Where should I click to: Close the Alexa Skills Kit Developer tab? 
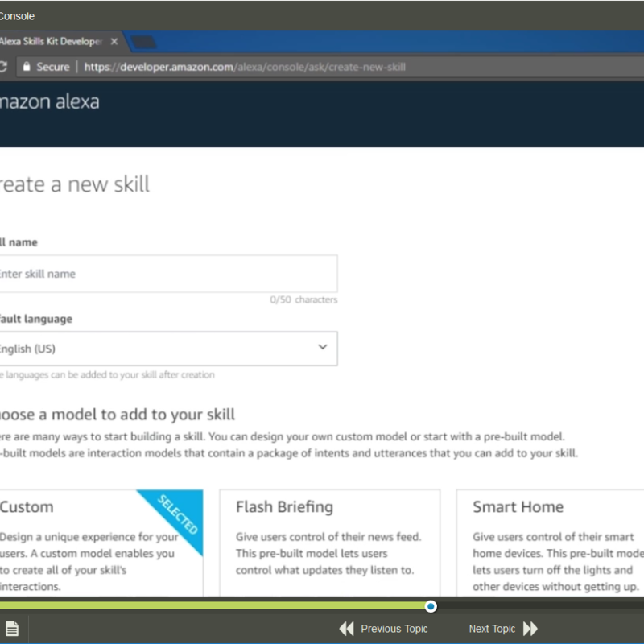click(x=114, y=42)
